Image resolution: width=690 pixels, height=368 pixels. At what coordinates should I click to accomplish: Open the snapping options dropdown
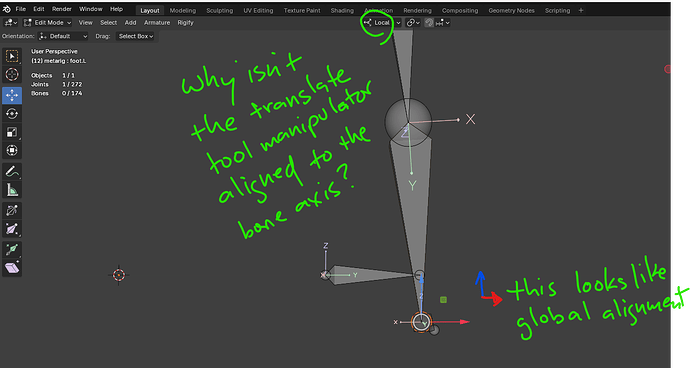(443, 23)
